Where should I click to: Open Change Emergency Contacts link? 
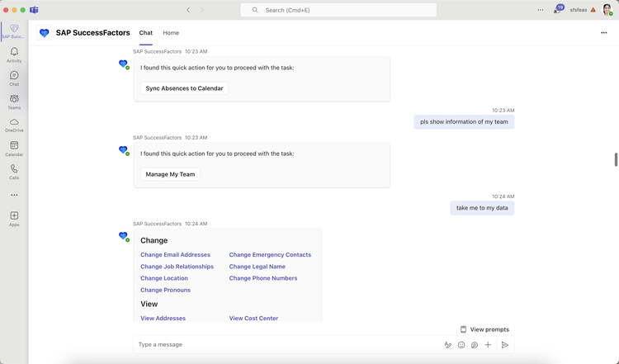point(270,255)
